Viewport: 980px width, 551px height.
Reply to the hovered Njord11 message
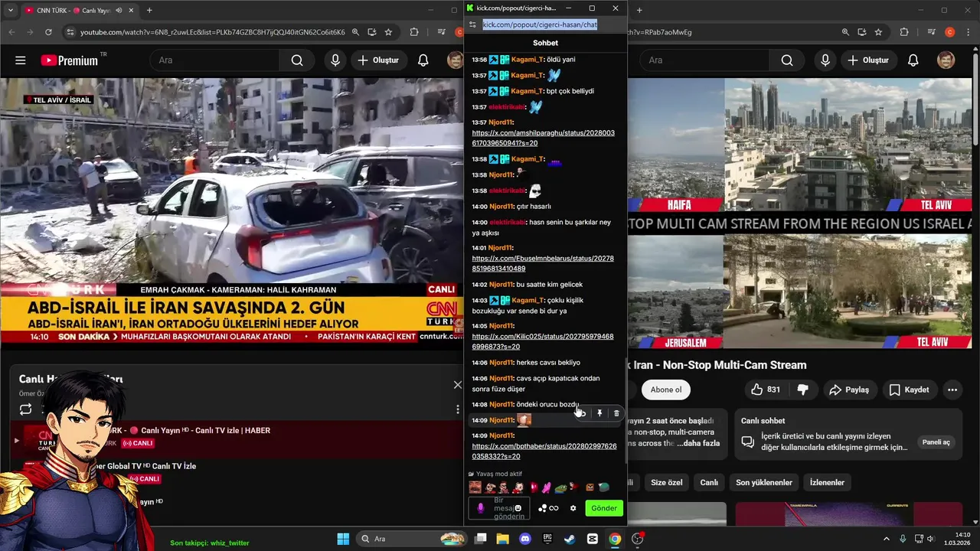click(583, 413)
